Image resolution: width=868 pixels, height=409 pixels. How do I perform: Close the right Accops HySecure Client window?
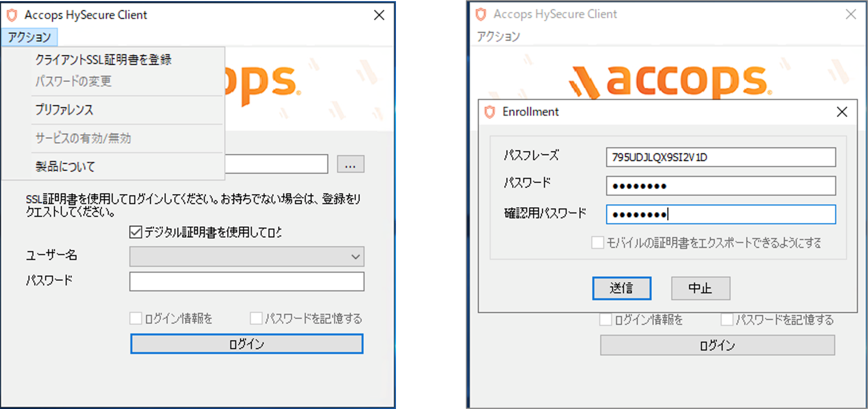851,14
